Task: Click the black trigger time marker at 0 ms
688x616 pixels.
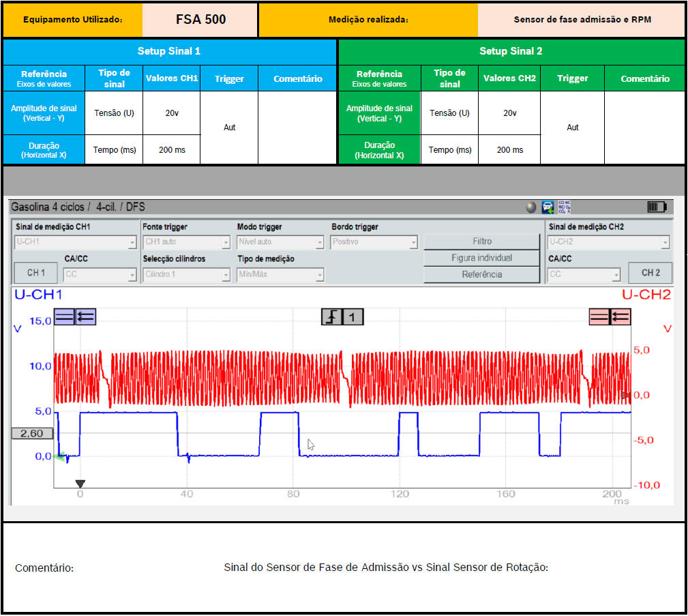Action: point(80,484)
